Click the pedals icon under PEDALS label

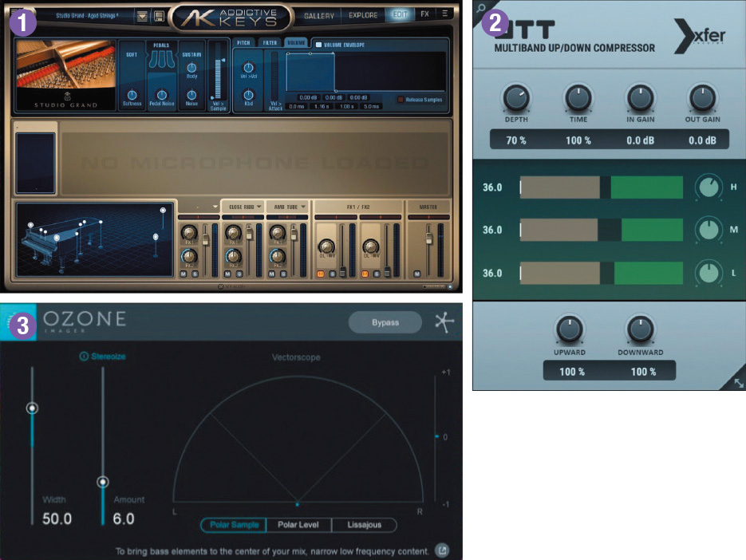161,60
